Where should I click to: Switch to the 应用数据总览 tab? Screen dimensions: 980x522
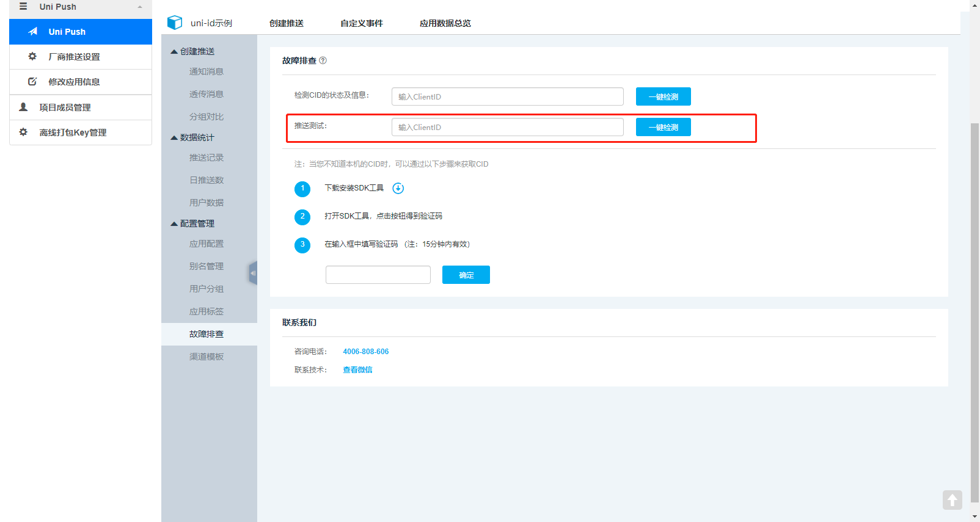click(445, 23)
